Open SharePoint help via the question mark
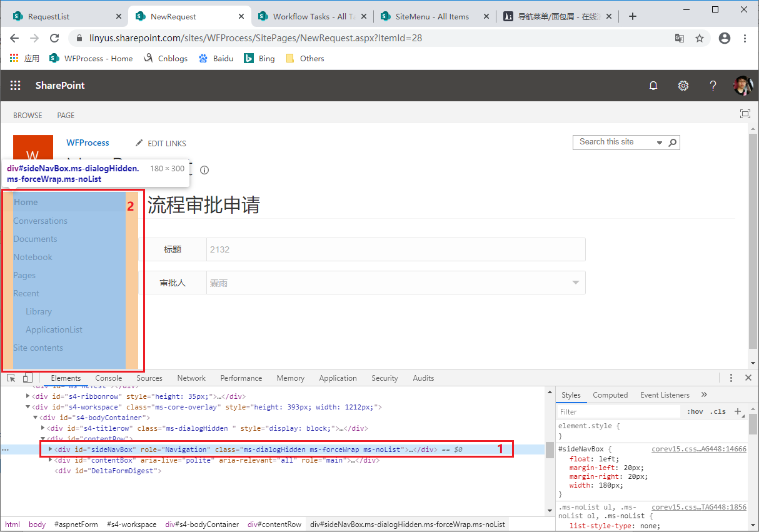 713,85
